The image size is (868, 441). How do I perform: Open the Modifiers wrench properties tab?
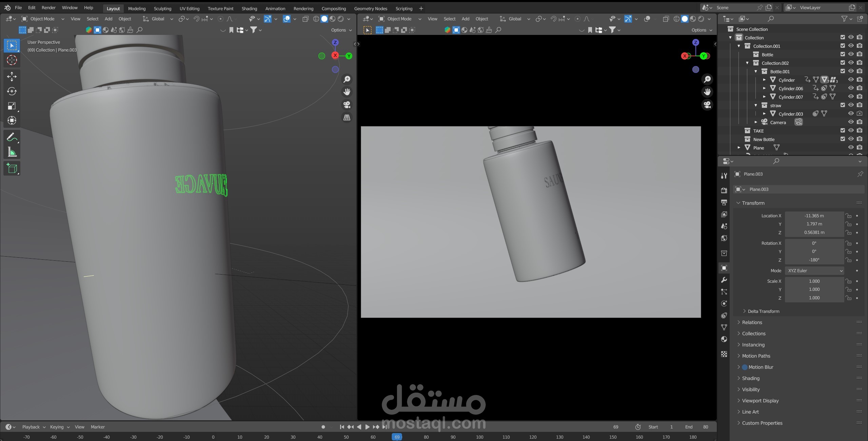(x=724, y=280)
